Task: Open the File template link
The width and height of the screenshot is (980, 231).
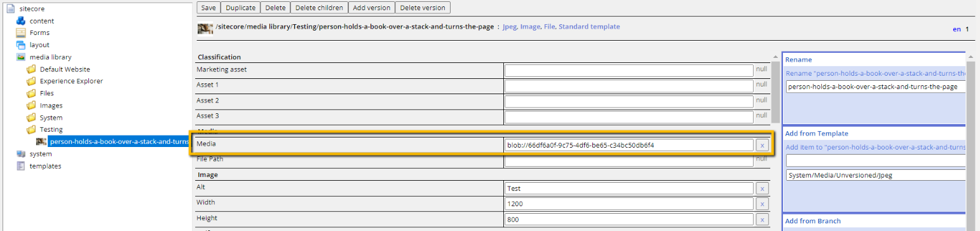Action: (x=549, y=27)
